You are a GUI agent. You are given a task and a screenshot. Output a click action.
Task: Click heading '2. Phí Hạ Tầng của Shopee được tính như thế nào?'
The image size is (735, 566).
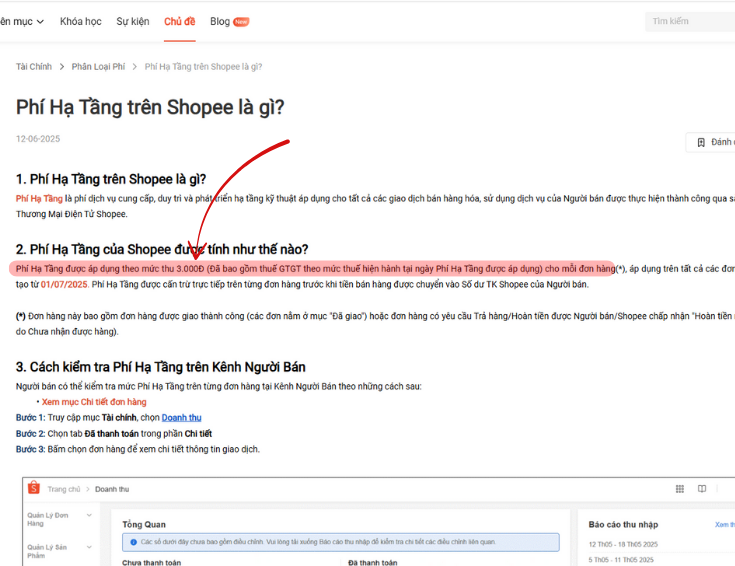162,249
